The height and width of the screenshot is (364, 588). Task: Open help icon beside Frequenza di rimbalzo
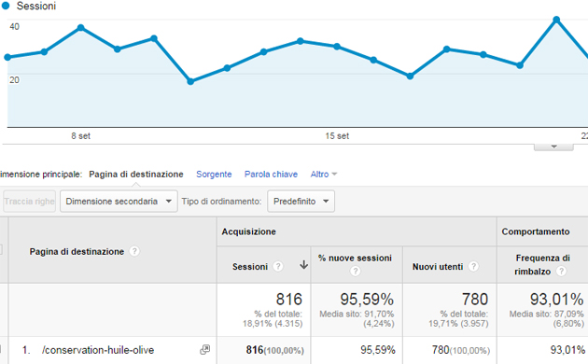561,271
